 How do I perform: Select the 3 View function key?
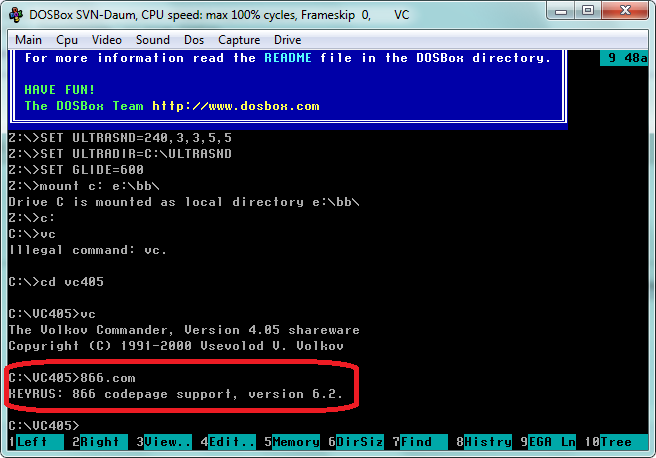pyautogui.click(x=164, y=442)
